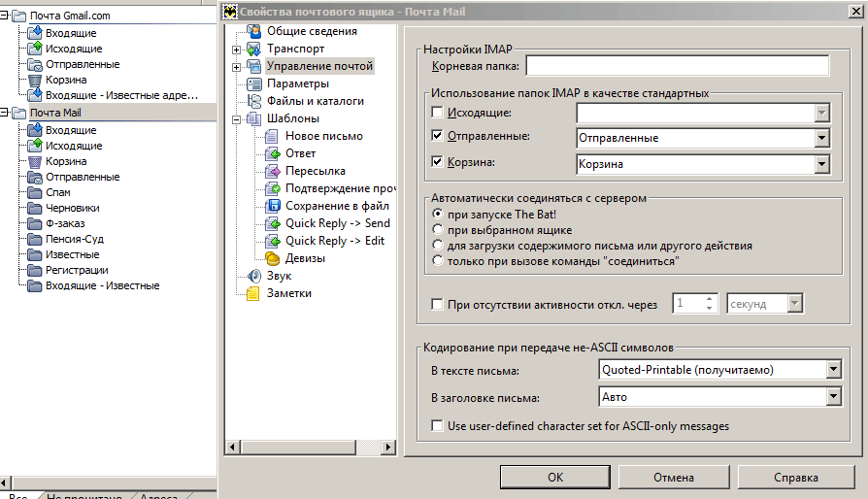Click the Файлы и каталоги icon

254,101
